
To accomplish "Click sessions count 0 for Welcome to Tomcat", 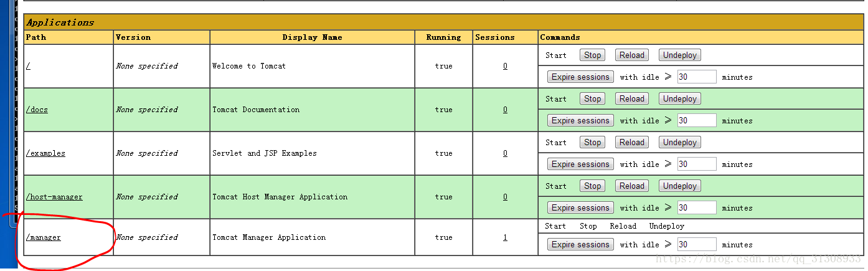I will tap(505, 66).
